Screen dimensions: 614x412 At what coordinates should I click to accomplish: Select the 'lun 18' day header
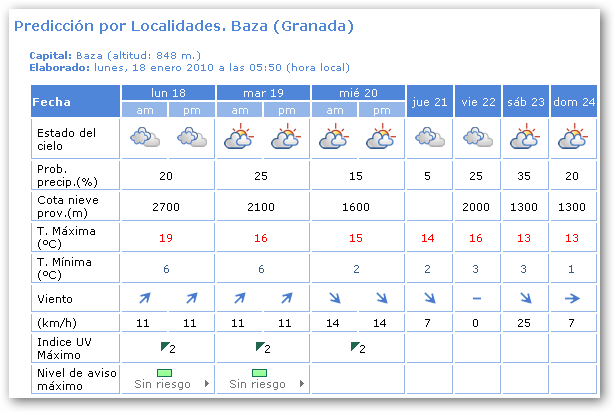(168, 93)
